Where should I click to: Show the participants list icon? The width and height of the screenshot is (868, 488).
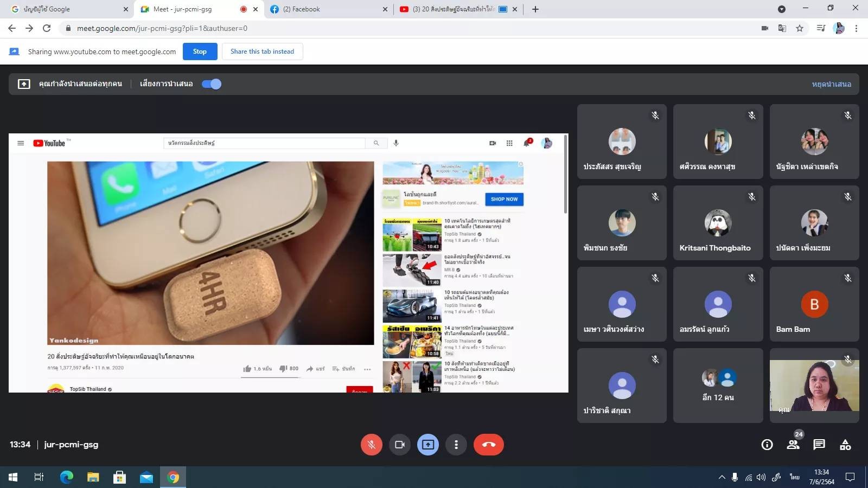point(793,445)
